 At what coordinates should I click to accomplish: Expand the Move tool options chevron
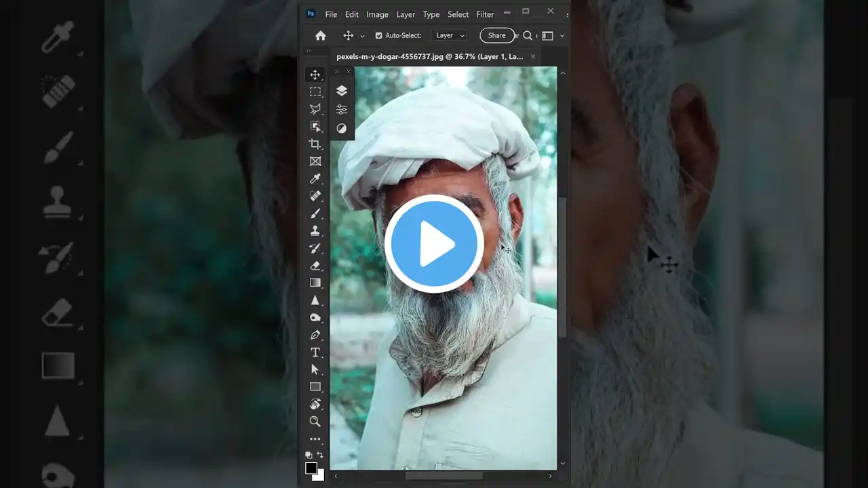361,35
